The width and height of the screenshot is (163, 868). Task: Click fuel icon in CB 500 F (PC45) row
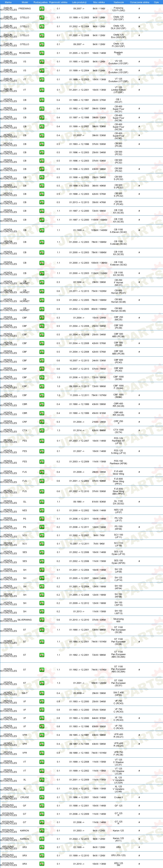pyautogui.click(x=42, y=202)
